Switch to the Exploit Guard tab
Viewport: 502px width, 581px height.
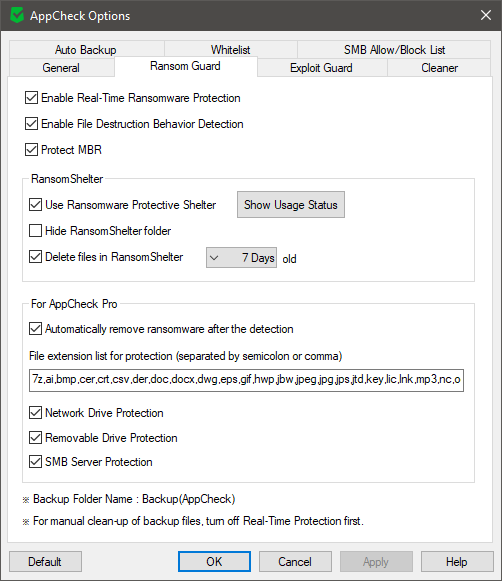tap(322, 68)
